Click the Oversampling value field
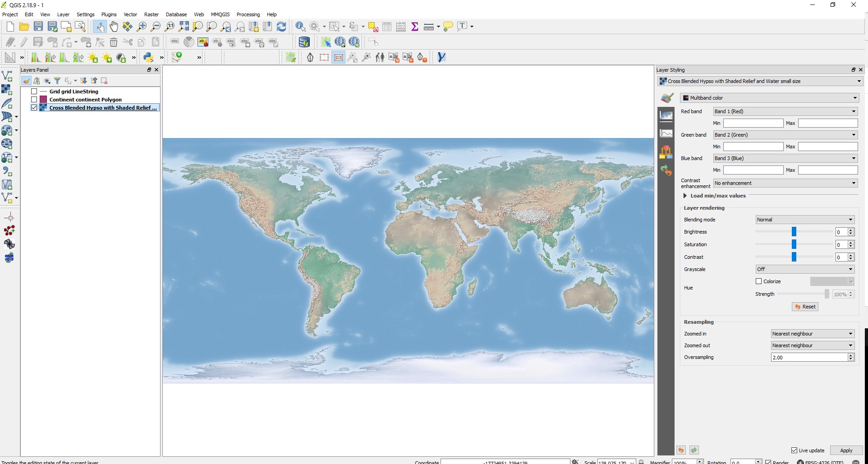The width and height of the screenshot is (868, 464). point(809,357)
